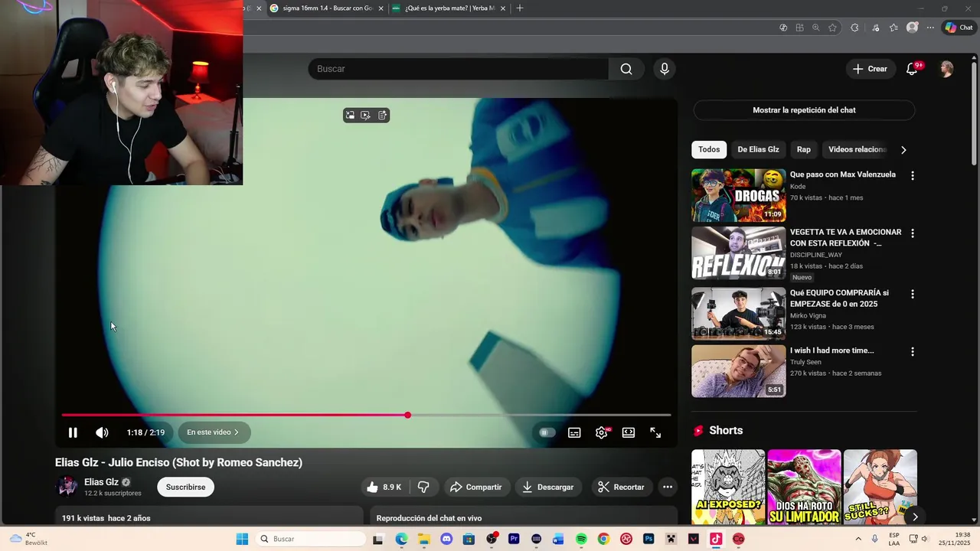Open Spotify from the taskbar
Viewport: 980px width, 551px height.
click(x=581, y=539)
